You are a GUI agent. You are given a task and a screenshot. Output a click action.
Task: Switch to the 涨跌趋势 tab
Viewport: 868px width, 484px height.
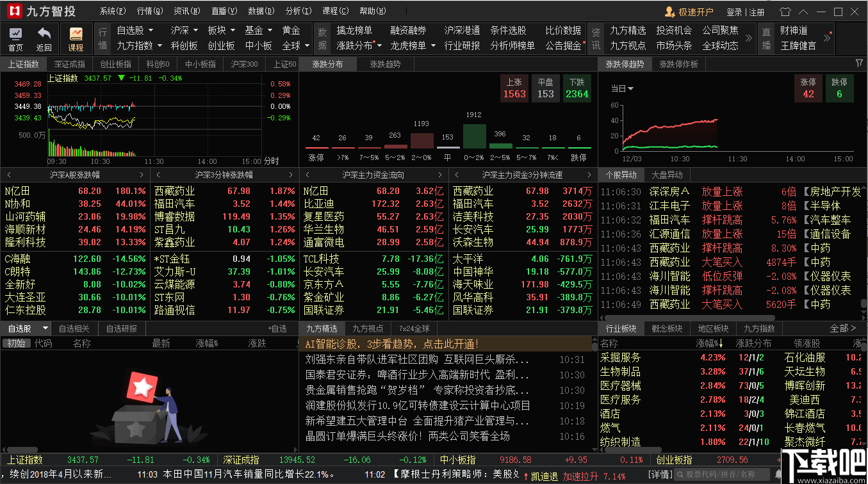pos(385,64)
